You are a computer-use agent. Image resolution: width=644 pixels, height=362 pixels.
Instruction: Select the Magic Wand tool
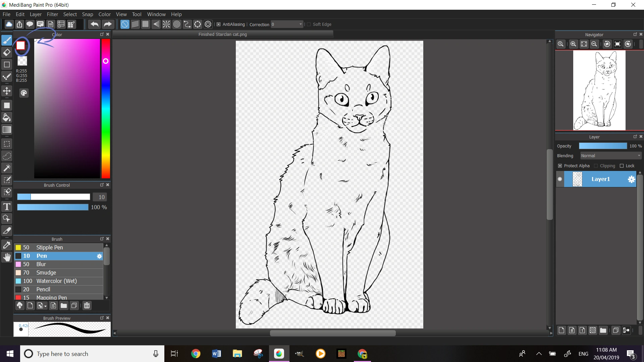point(7,168)
